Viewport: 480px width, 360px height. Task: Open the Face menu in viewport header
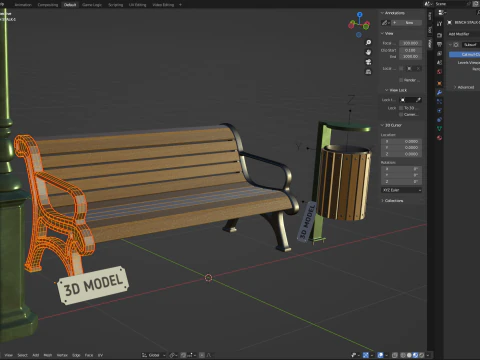[x=89, y=355]
